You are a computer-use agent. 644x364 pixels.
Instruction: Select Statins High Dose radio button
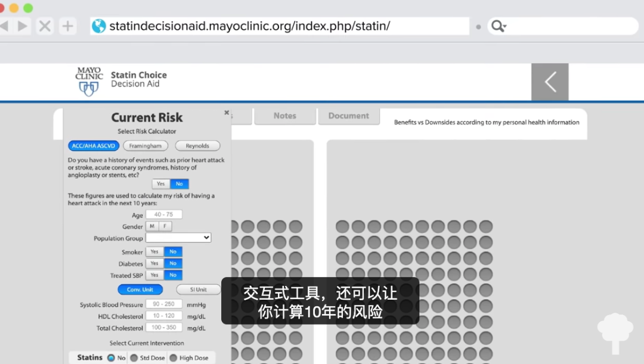point(174,358)
